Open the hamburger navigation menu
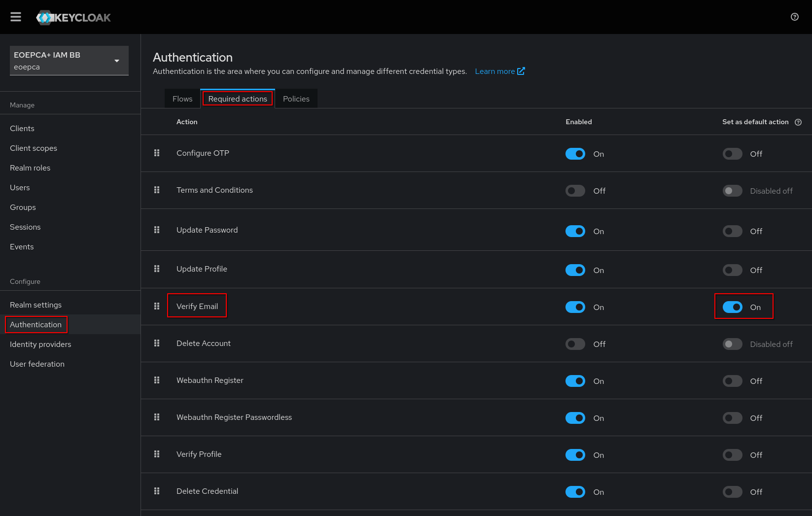Viewport: 812px width, 516px height. click(16, 17)
